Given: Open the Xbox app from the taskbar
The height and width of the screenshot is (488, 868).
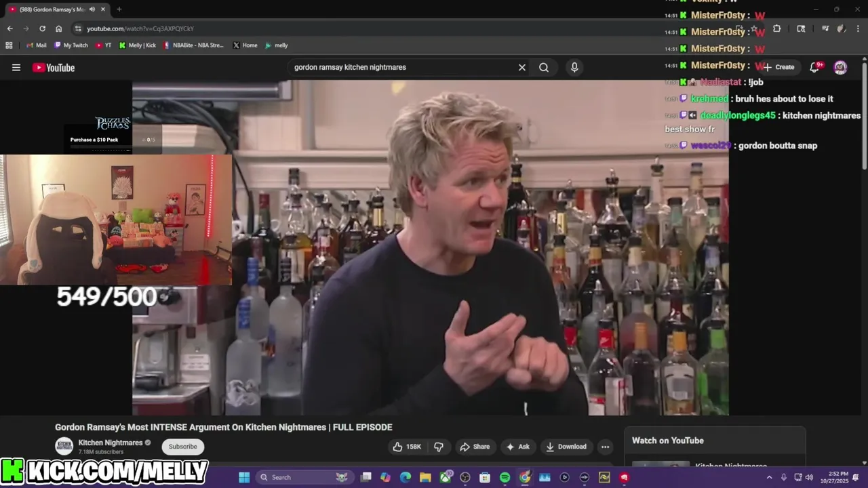Looking at the screenshot, I should [446, 477].
